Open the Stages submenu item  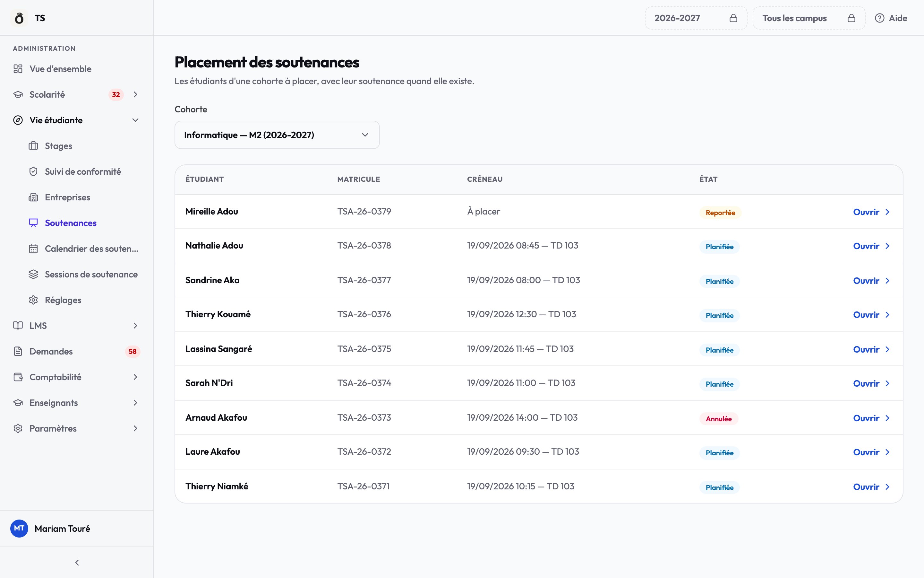84,146
